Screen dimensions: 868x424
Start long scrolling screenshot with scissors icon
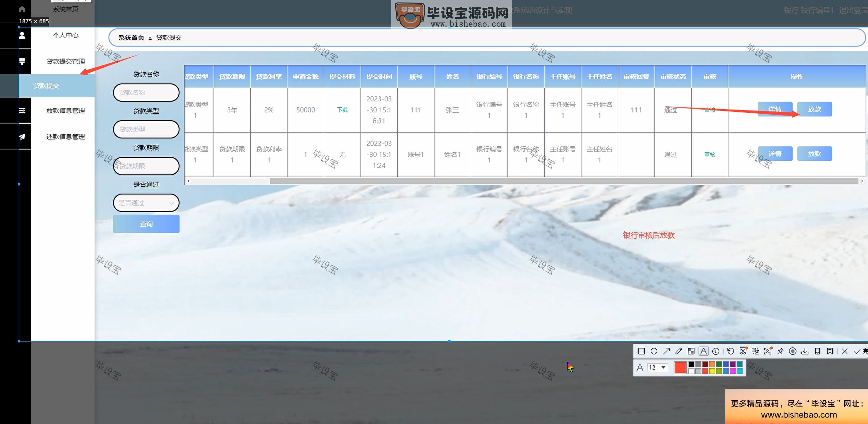click(743, 351)
